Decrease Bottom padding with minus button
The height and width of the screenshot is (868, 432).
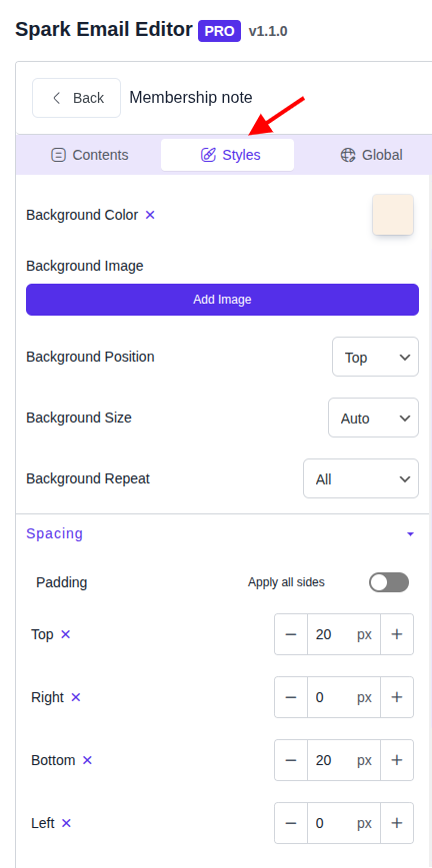(x=291, y=760)
